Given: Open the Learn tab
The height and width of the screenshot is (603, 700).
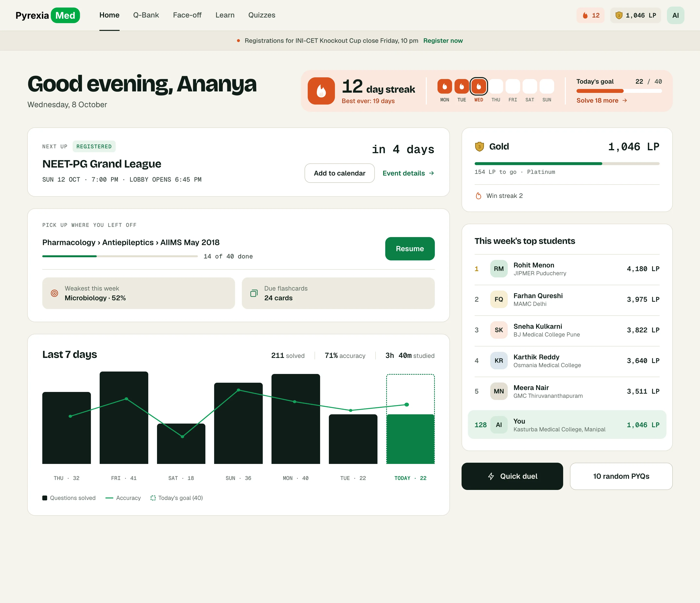Looking at the screenshot, I should pos(225,15).
